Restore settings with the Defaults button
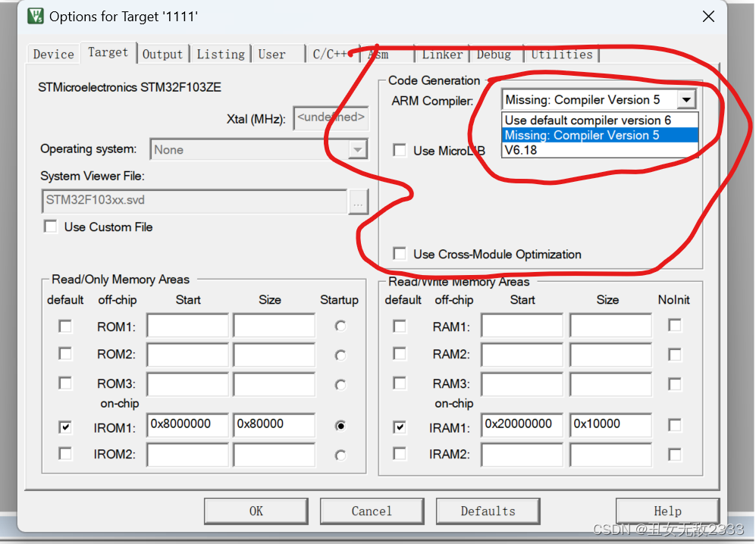 (x=488, y=511)
